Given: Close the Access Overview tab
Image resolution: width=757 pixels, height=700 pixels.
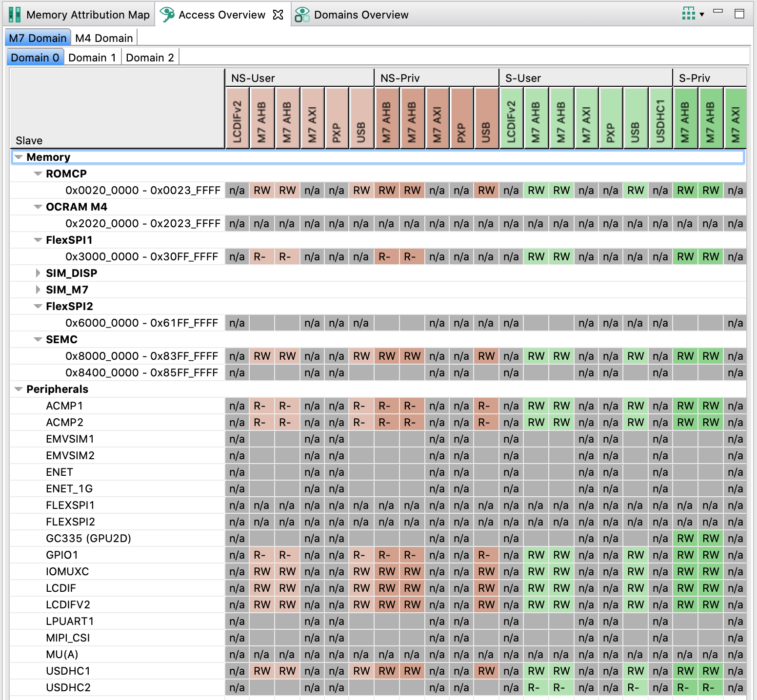Looking at the screenshot, I should point(278,15).
